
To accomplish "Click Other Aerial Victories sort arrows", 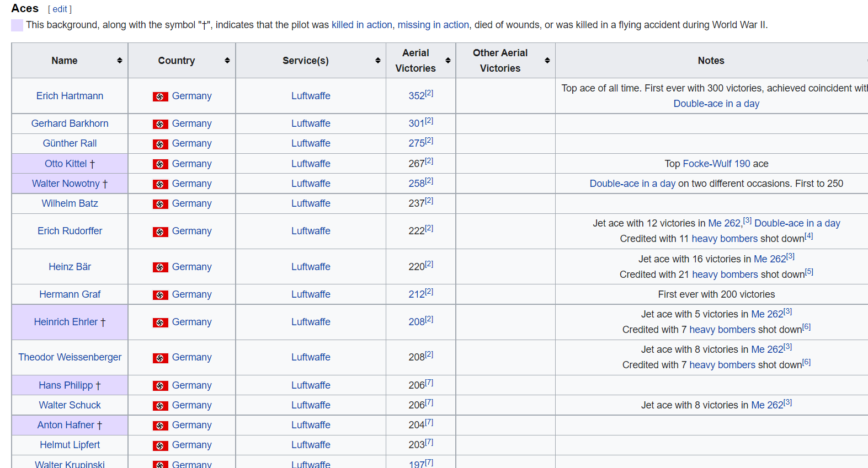I will 547,61.
